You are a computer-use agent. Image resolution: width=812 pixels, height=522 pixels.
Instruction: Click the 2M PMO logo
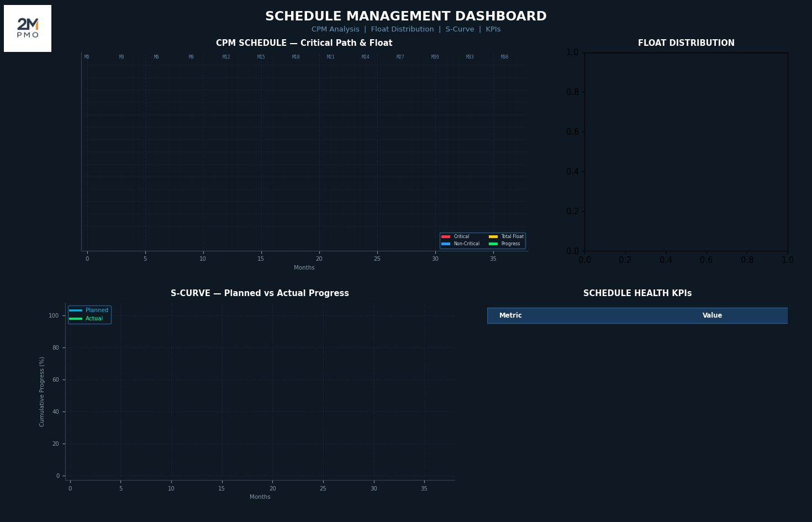(28, 28)
